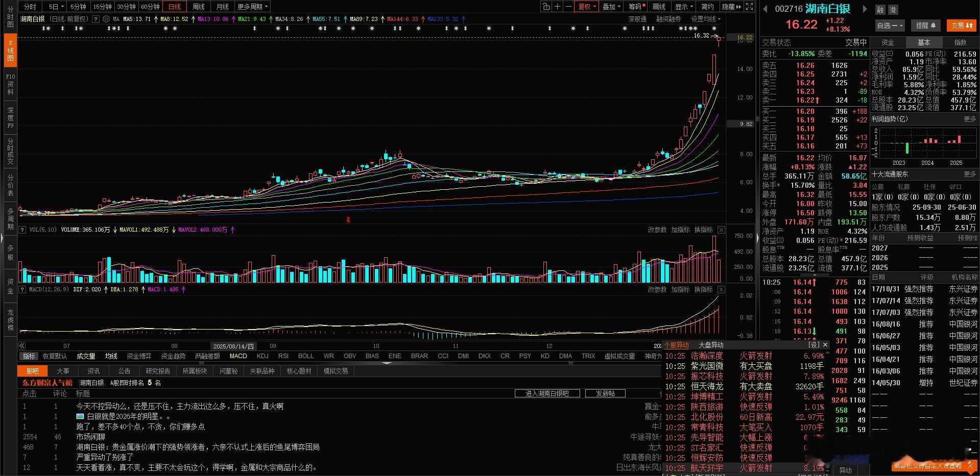
Task: Open 资金 in left sidebar
Action: 10,286
